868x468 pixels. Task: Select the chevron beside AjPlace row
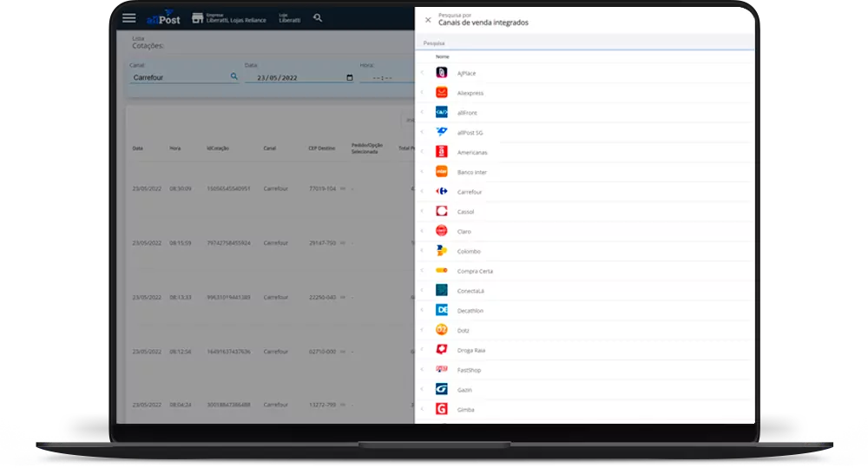pos(423,73)
